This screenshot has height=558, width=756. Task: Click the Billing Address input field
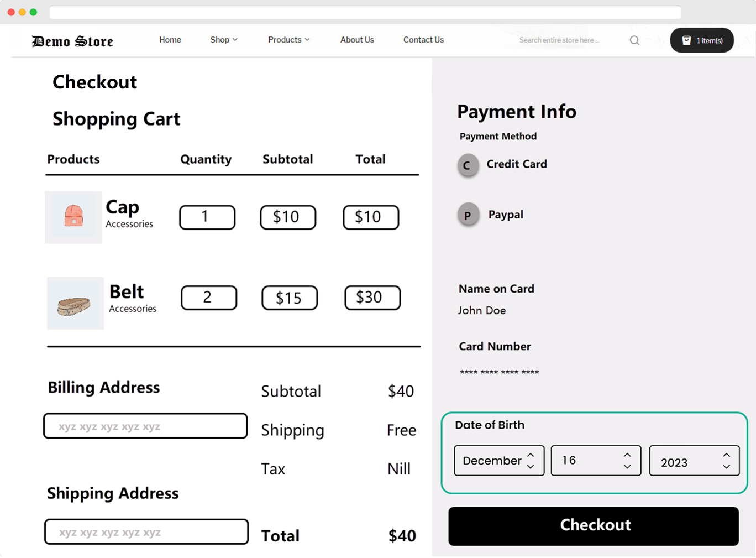coord(145,426)
